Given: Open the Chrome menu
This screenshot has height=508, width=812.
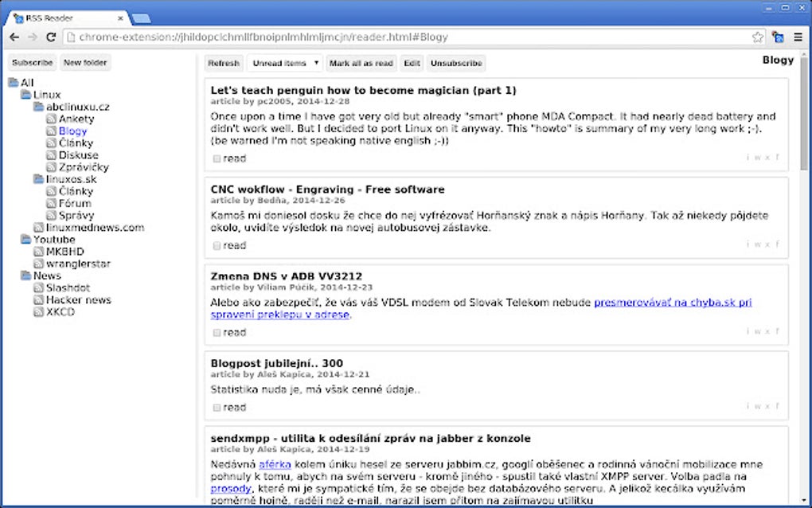Looking at the screenshot, I should tap(798, 37).
